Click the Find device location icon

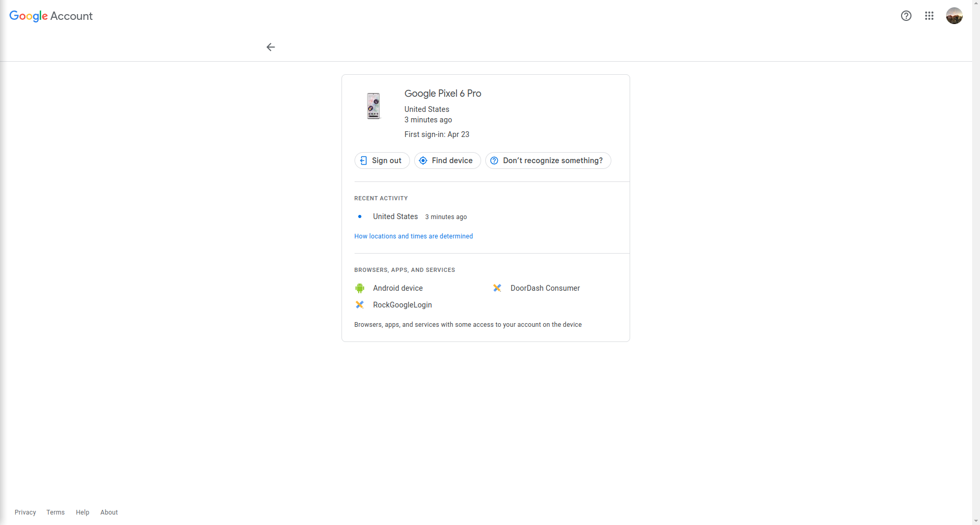tap(423, 161)
